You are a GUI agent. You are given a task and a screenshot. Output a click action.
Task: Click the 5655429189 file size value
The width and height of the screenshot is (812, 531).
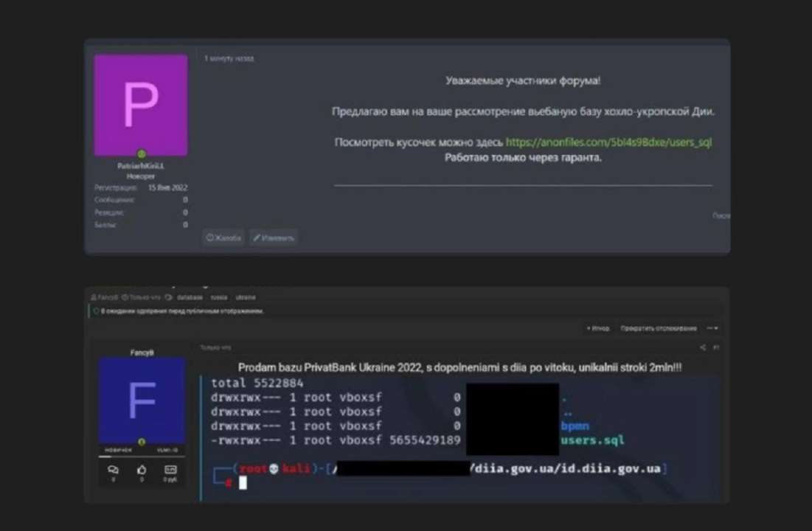click(425, 440)
